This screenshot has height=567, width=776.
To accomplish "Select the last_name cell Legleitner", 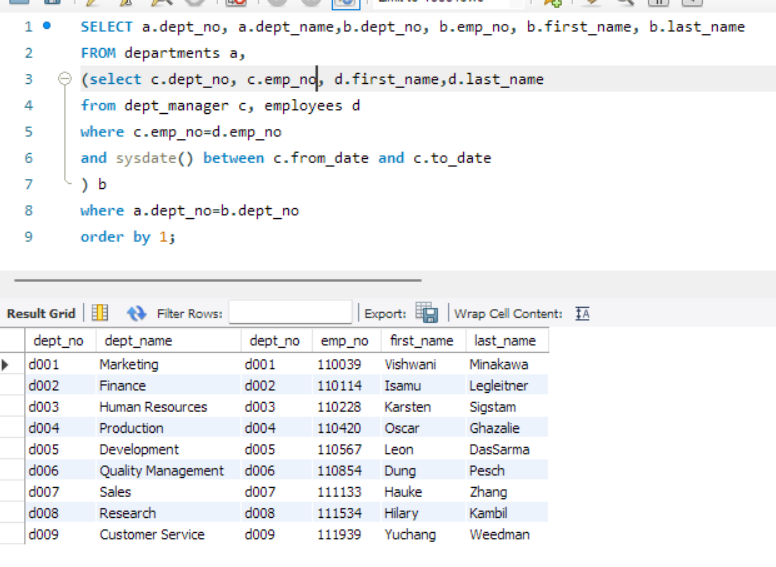I will [507, 385].
